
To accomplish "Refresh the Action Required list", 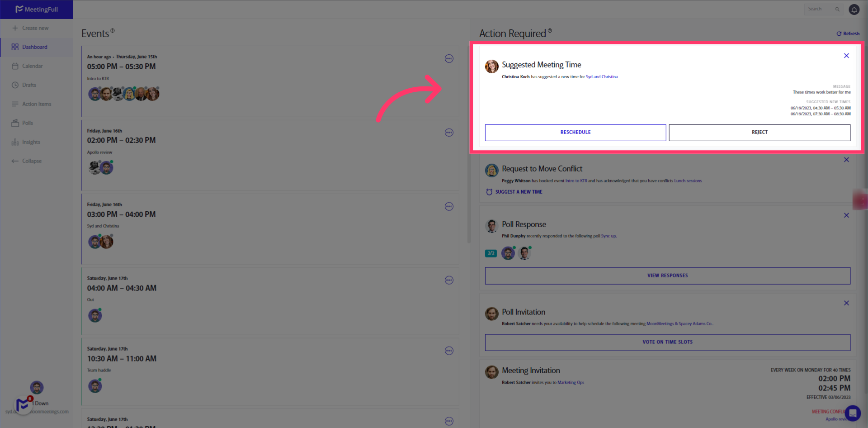I will click(x=848, y=33).
